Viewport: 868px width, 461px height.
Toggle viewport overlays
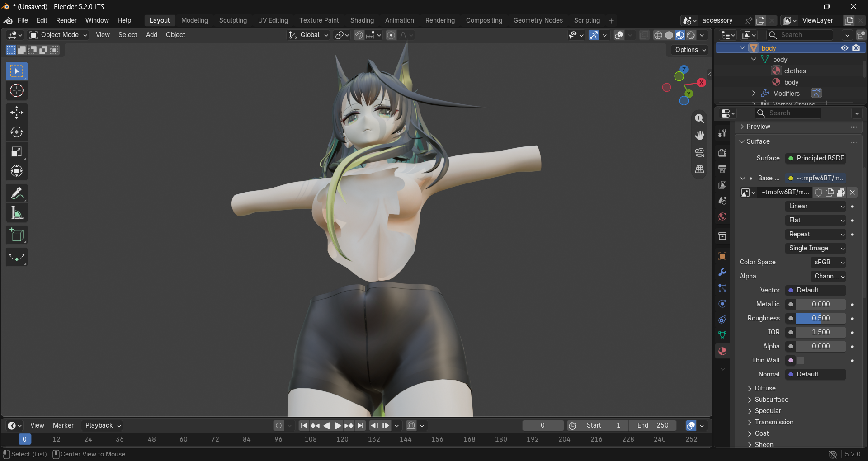(619, 35)
